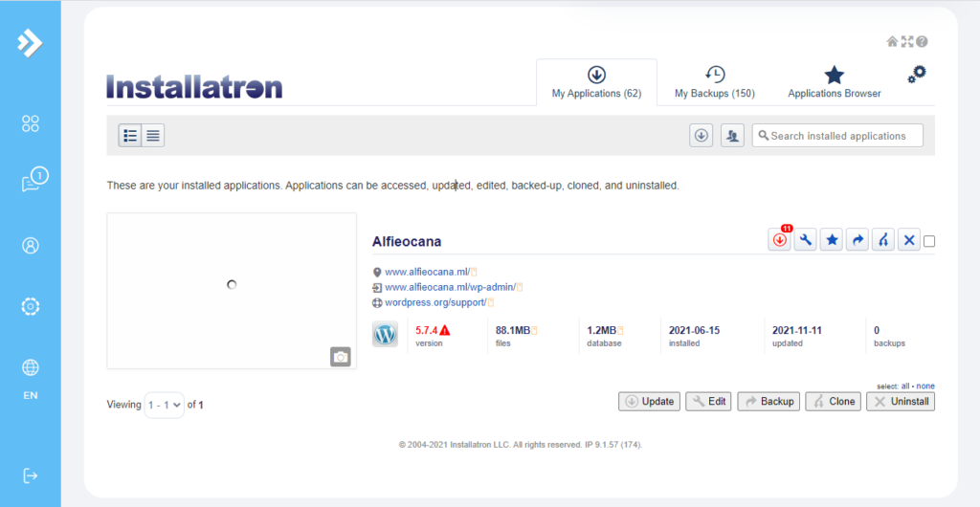Click the note icon beside 88.1MB files
The height and width of the screenshot is (507, 980).
[534, 330]
